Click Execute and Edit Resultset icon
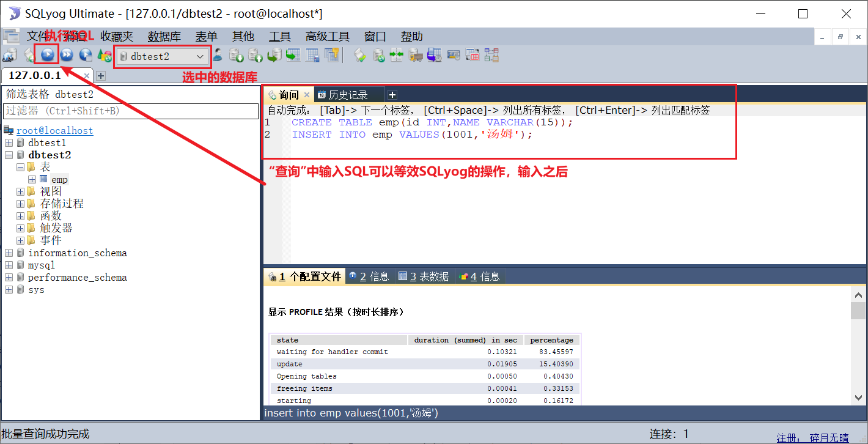868x444 pixels. tap(86, 56)
